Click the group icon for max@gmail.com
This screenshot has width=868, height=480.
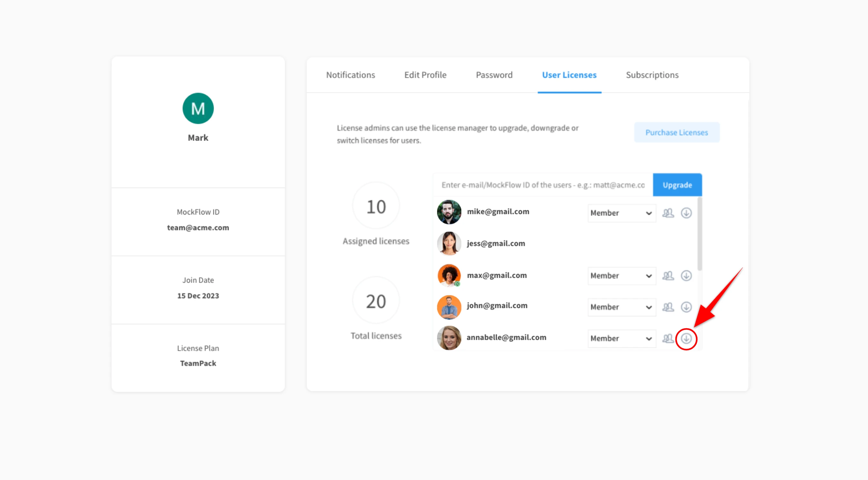click(x=668, y=275)
